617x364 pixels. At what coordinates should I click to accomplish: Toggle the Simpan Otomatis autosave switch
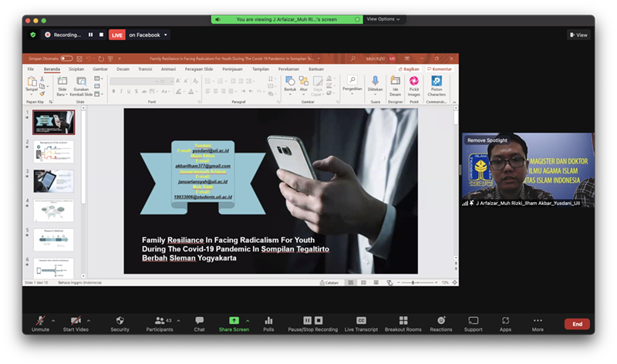point(66,59)
